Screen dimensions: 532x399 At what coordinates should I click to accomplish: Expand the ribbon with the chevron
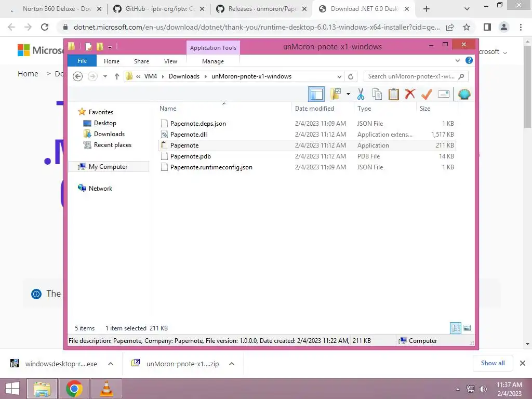click(x=457, y=60)
